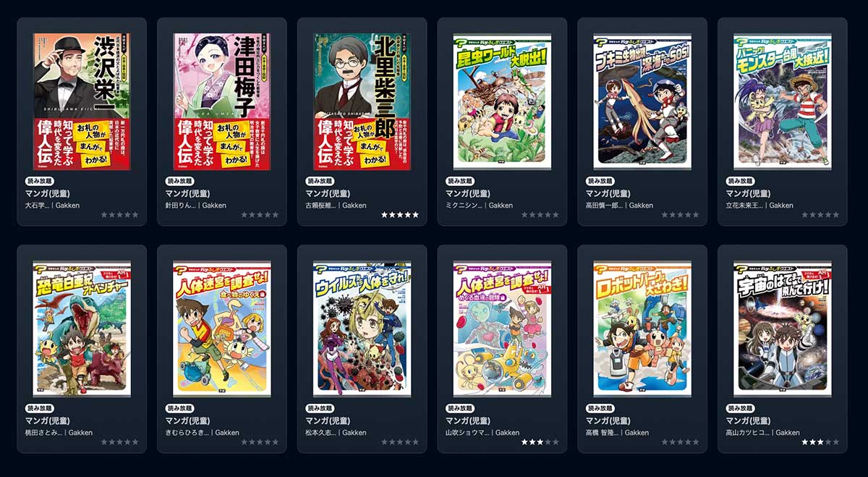Screen dimensions: 868x477
Task: Open the 渋沢栄一 book cover
Action: (82, 101)
